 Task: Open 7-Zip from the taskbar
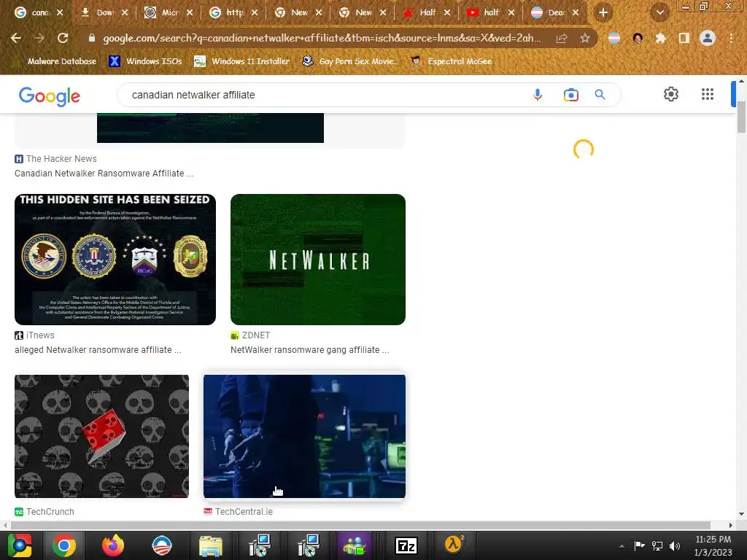tap(406, 545)
